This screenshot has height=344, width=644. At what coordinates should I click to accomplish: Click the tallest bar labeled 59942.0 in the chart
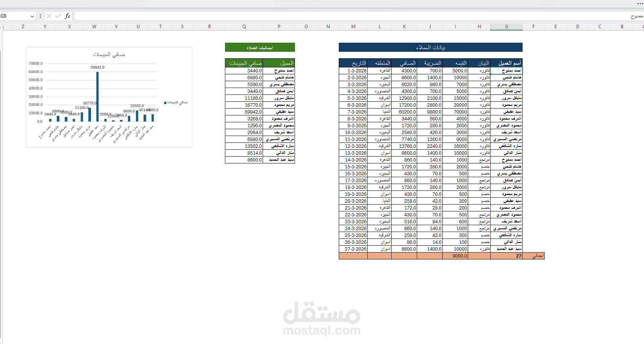98,95
